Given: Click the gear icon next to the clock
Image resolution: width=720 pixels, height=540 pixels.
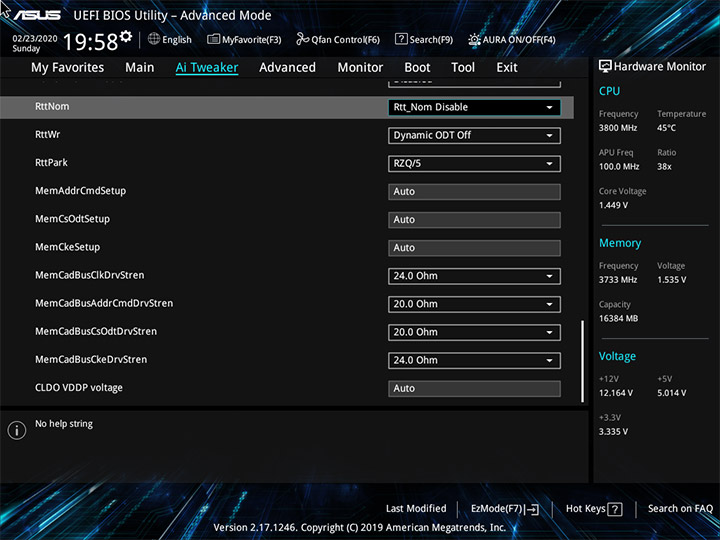Looking at the screenshot, I should click(126, 36).
